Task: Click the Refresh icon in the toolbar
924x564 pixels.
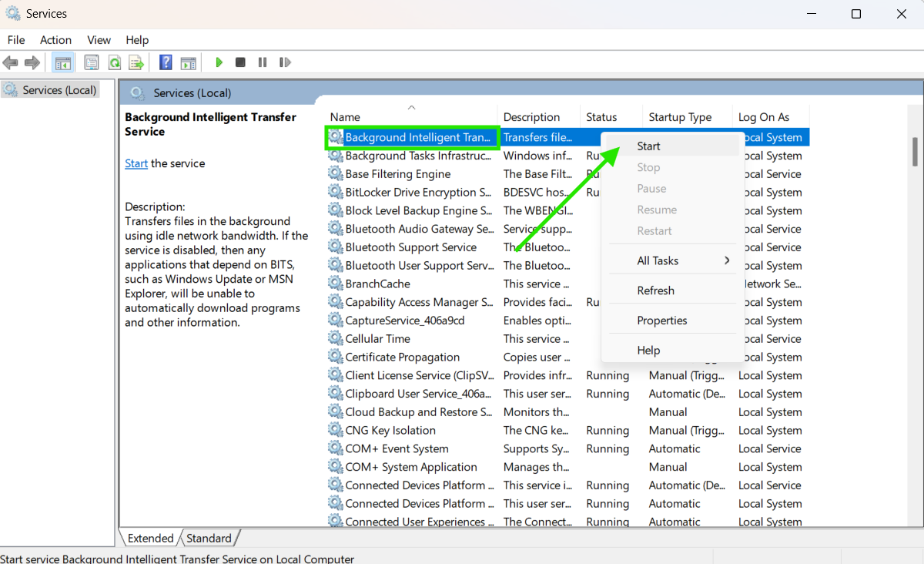Action: (115, 62)
